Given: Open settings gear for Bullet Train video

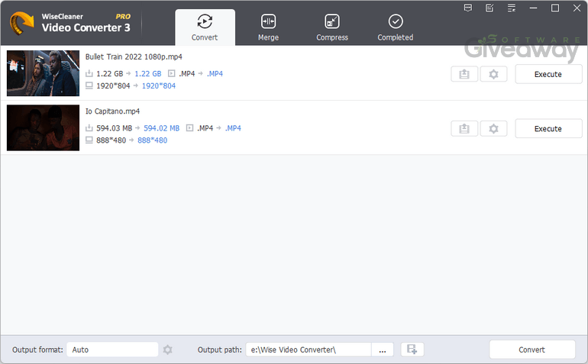Looking at the screenshot, I should (493, 74).
